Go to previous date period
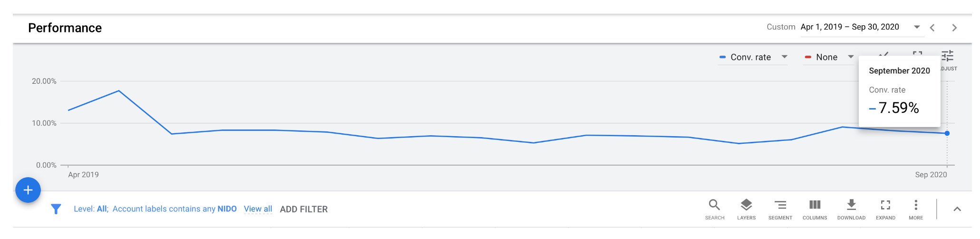This screenshot has width=980, height=239. [x=932, y=28]
